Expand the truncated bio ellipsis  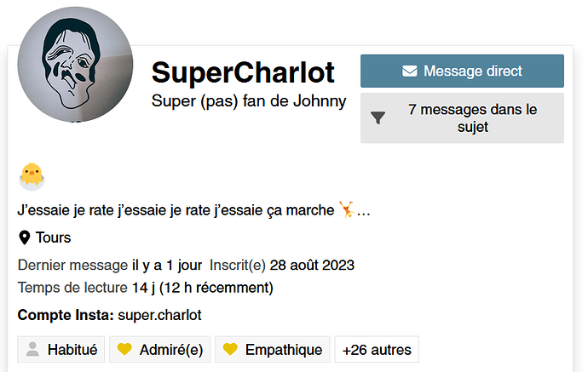(364, 210)
